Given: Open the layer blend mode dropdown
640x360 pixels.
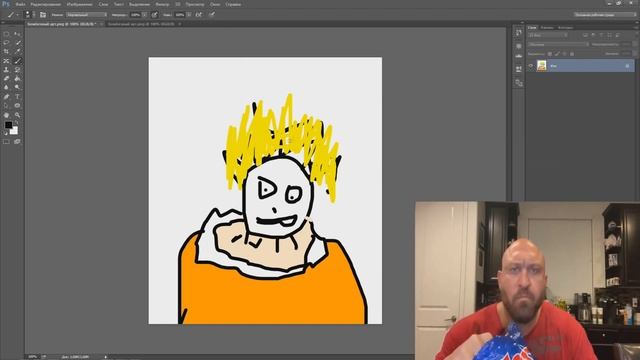Looking at the screenshot, I should pos(558,44).
